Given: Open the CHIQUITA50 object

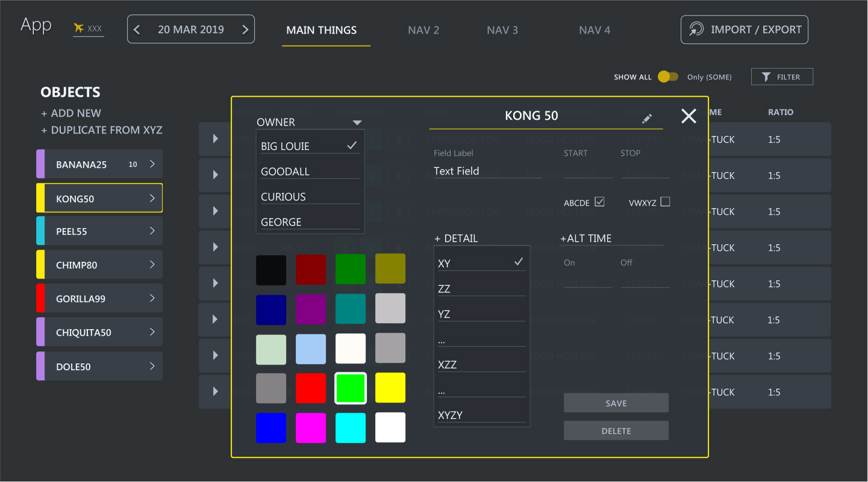Looking at the screenshot, I should tap(99, 332).
